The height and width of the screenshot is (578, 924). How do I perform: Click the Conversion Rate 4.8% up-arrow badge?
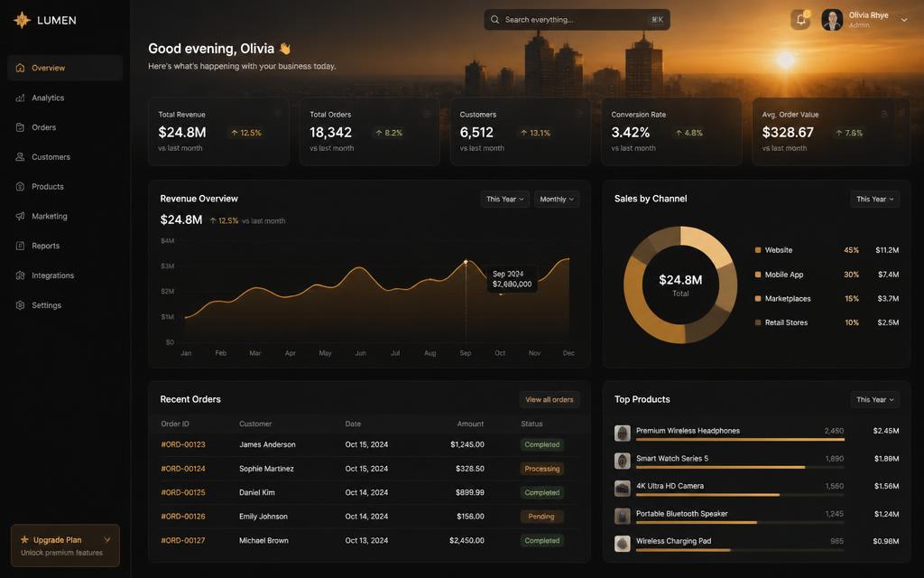688,133
